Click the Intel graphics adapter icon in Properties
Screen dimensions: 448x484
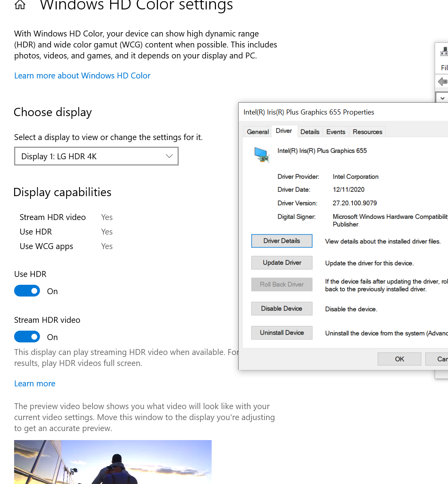pyautogui.click(x=262, y=155)
